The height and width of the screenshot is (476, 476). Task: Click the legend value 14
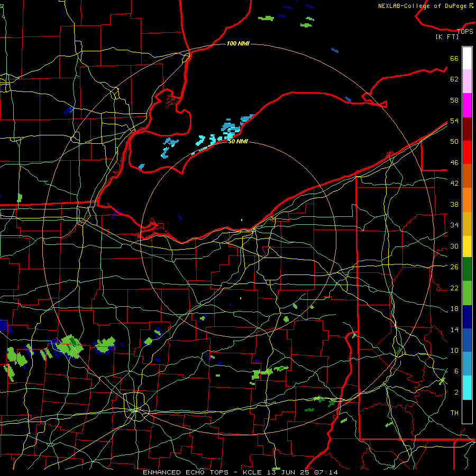coord(454,329)
